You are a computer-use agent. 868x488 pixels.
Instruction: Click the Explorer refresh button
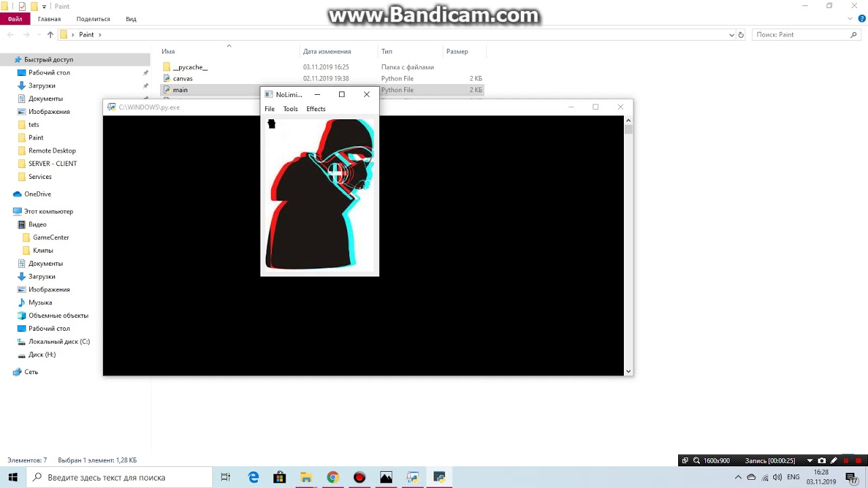click(x=741, y=35)
